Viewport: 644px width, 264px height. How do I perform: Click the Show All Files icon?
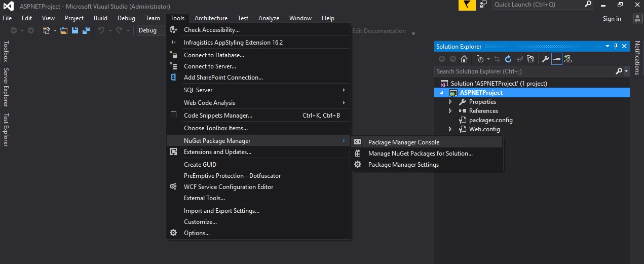pos(531,59)
